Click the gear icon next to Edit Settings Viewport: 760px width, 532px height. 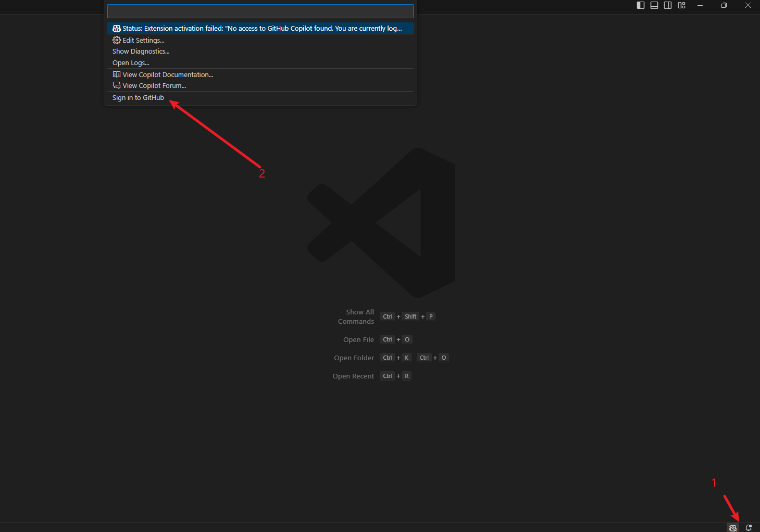117,40
